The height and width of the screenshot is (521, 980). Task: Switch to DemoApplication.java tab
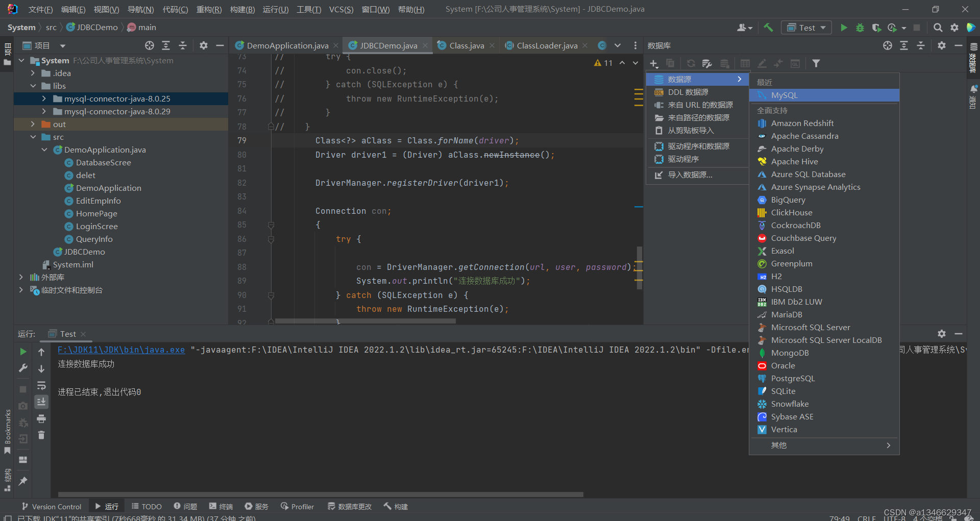(x=287, y=45)
